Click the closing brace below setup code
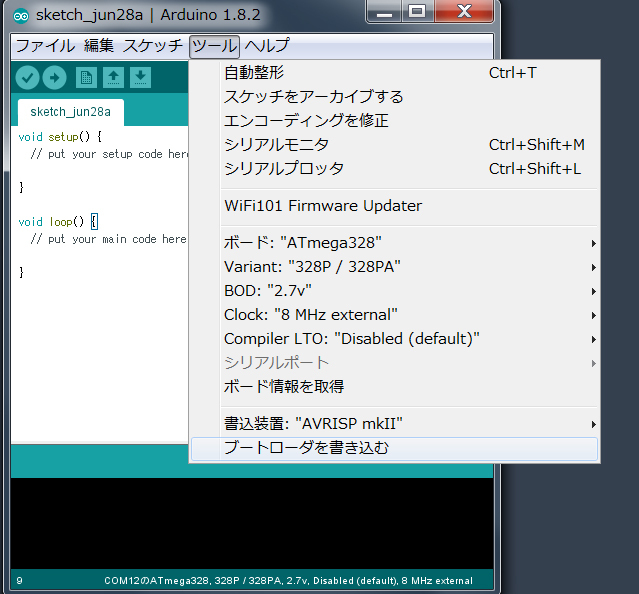This screenshot has width=639, height=594. click(21, 188)
